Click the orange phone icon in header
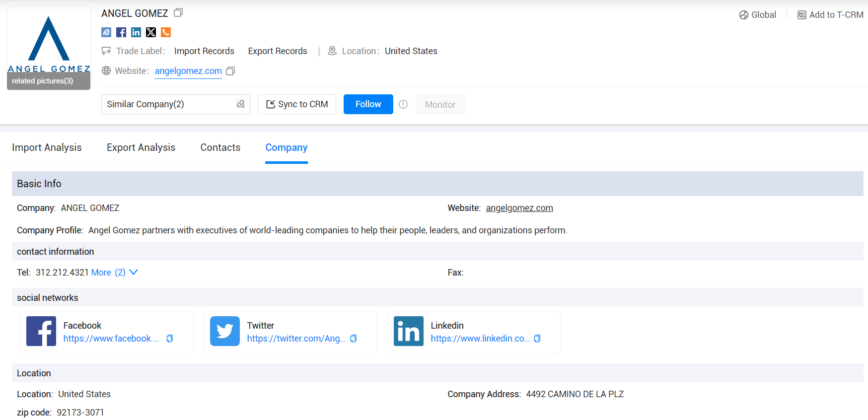This screenshot has width=868, height=420. [x=166, y=32]
